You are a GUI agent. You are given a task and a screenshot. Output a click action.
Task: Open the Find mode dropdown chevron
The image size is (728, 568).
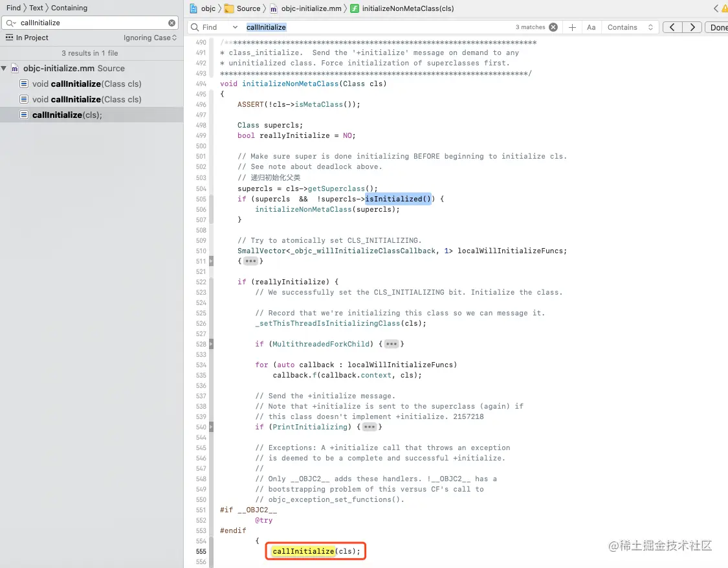click(x=235, y=27)
